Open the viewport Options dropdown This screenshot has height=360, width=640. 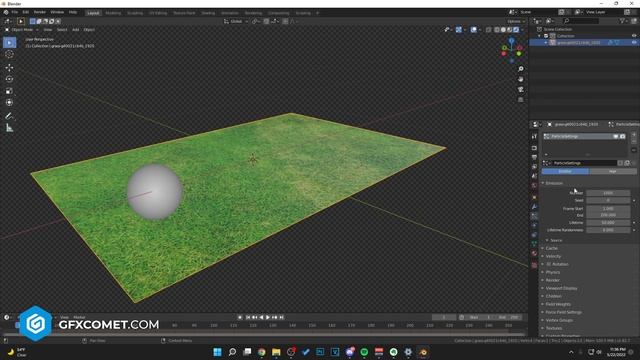(x=516, y=21)
